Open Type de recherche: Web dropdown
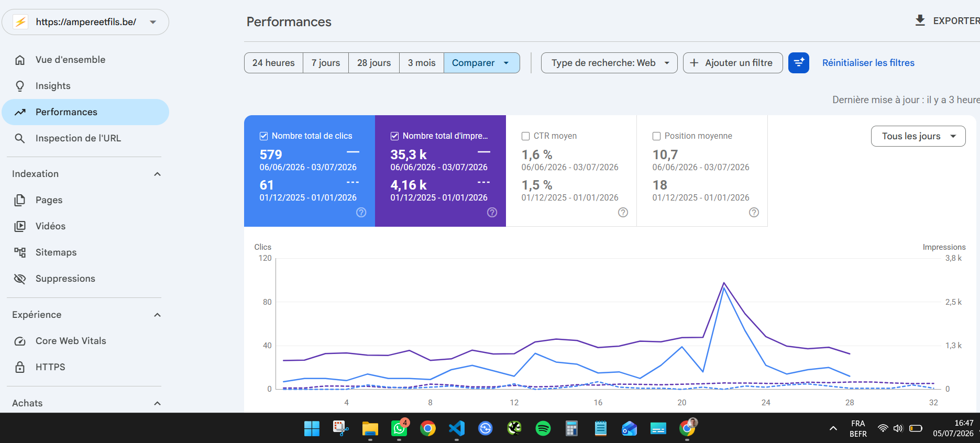The image size is (980, 443). (609, 63)
